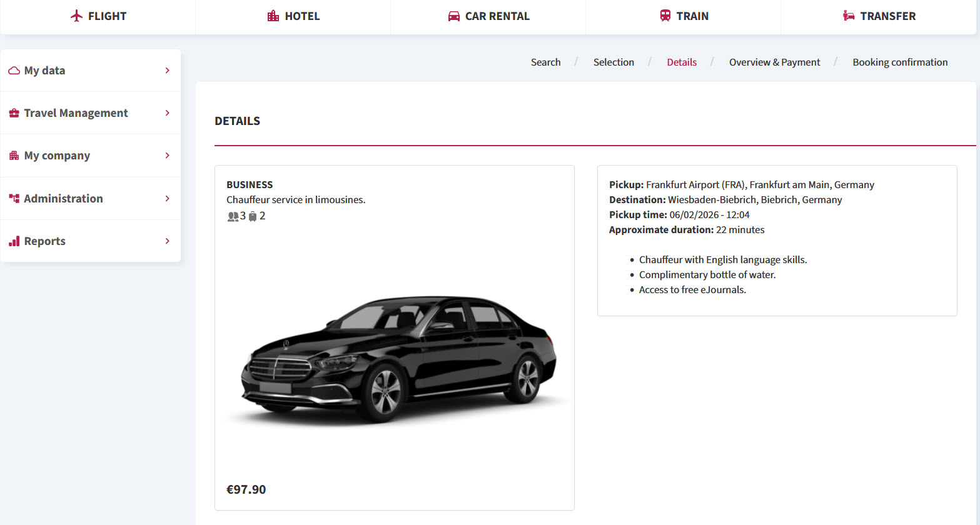The image size is (980, 525).
Task: Expand My data with its chevron
Action: click(167, 71)
